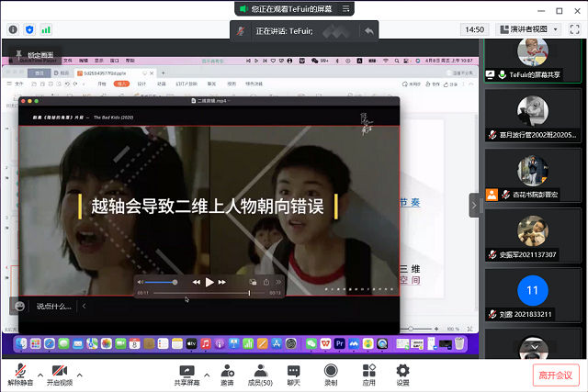This screenshot has width=588, height=392.
Task: Open the 成员(50) members list
Action: point(260,375)
